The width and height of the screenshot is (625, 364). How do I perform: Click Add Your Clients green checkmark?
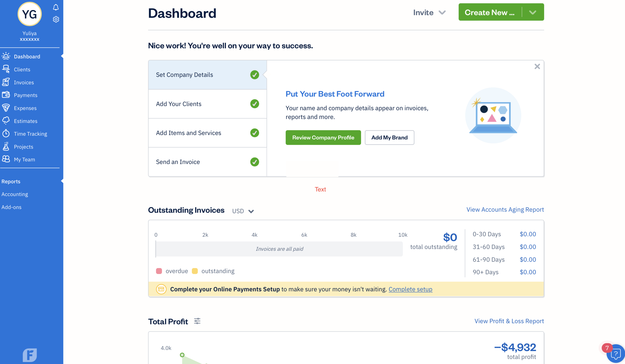coord(254,104)
